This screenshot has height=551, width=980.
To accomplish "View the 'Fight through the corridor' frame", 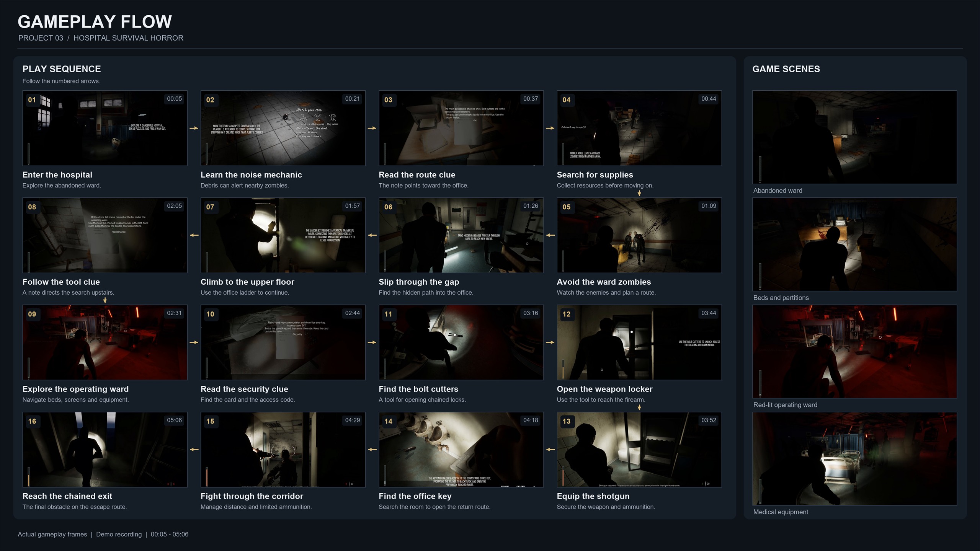I will click(x=283, y=450).
